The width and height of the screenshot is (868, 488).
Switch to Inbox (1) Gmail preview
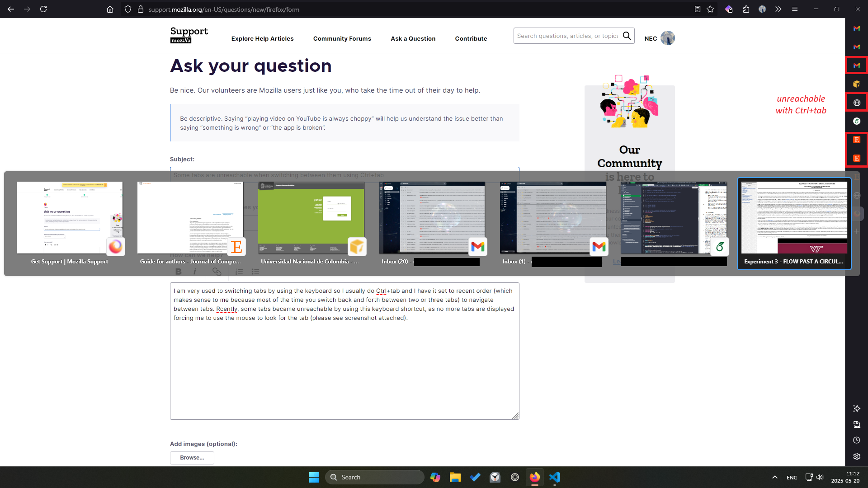(x=553, y=223)
